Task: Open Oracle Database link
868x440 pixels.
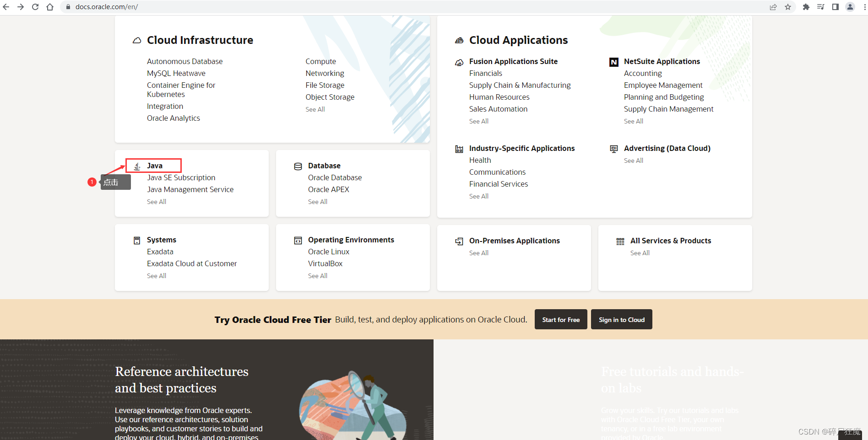Action: (335, 177)
